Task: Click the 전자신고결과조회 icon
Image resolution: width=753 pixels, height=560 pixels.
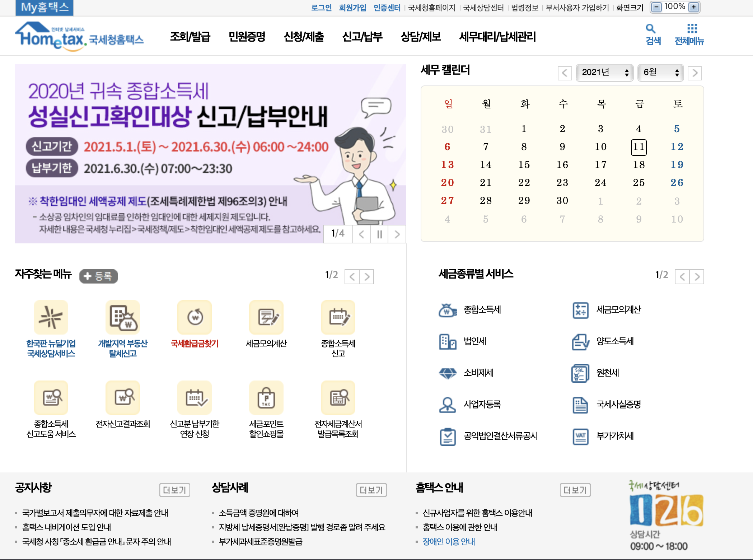Action: click(x=123, y=398)
